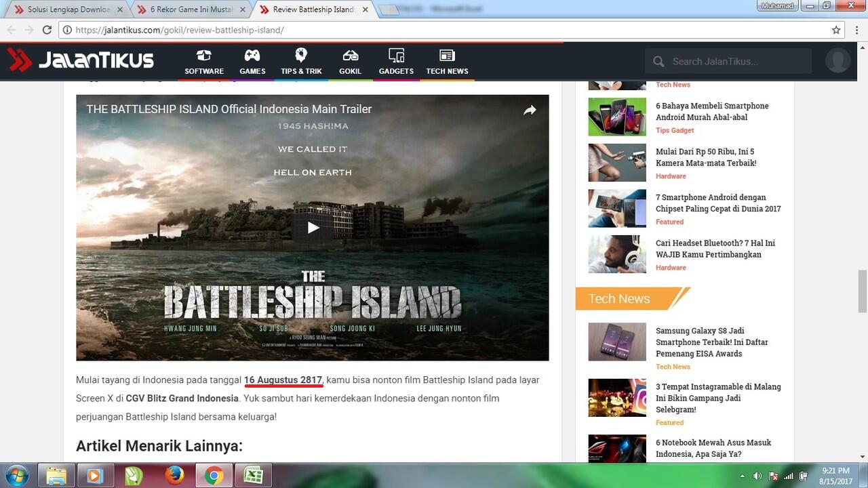Viewport: 868px width, 488px height.
Task: Click the Chrome profile button Muhamad
Action: coord(778,5)
